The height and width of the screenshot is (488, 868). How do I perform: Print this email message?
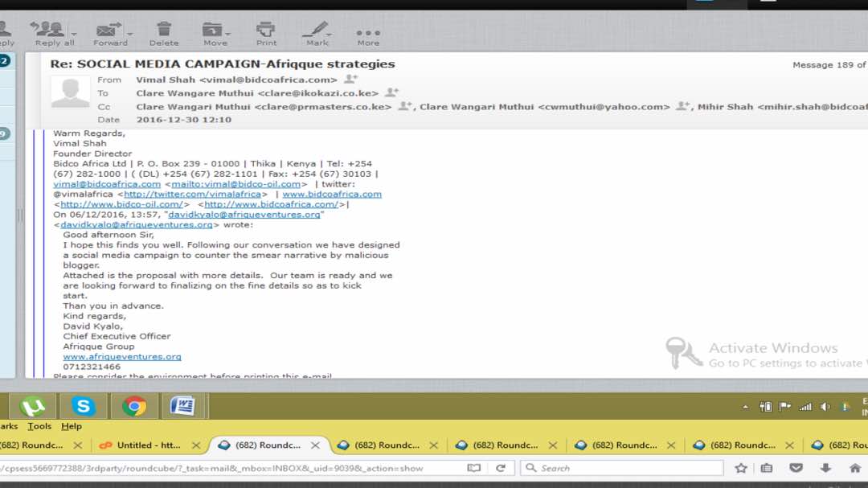266,34
